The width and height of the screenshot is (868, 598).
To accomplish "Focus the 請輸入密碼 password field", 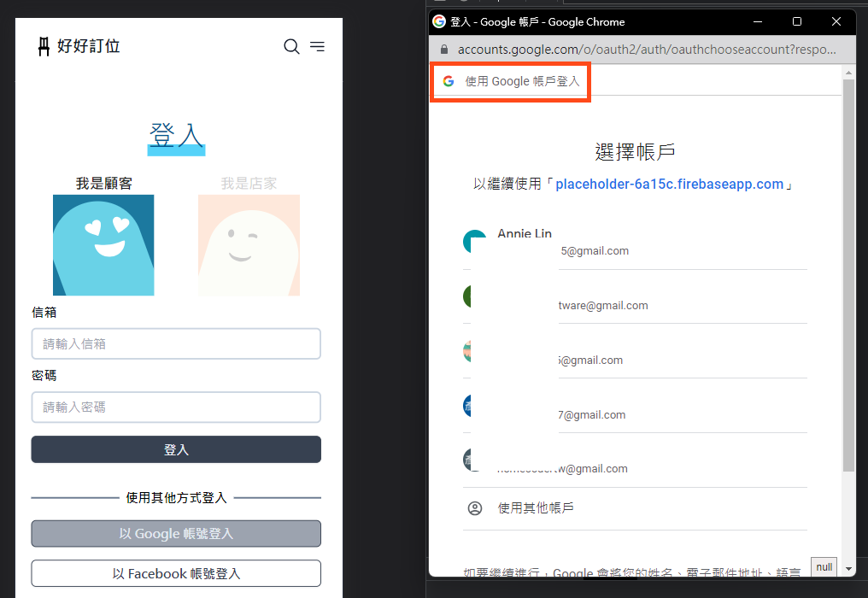I will coord(176,407).
